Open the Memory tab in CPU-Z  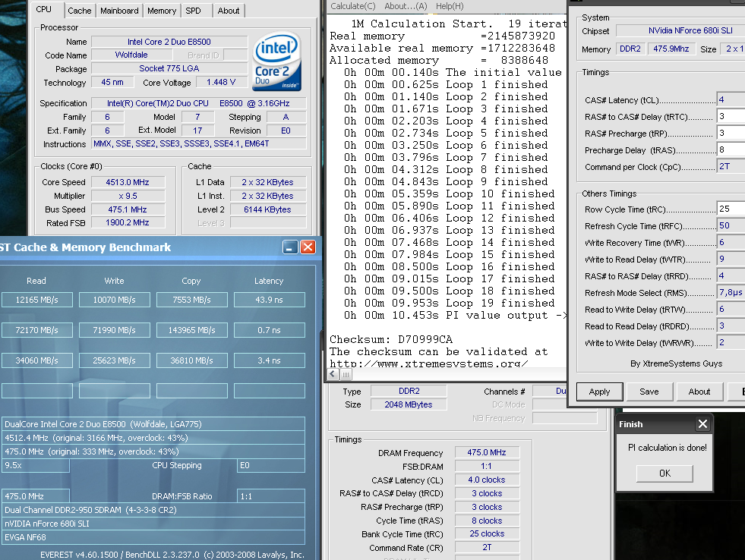click(x=162, y=11)
